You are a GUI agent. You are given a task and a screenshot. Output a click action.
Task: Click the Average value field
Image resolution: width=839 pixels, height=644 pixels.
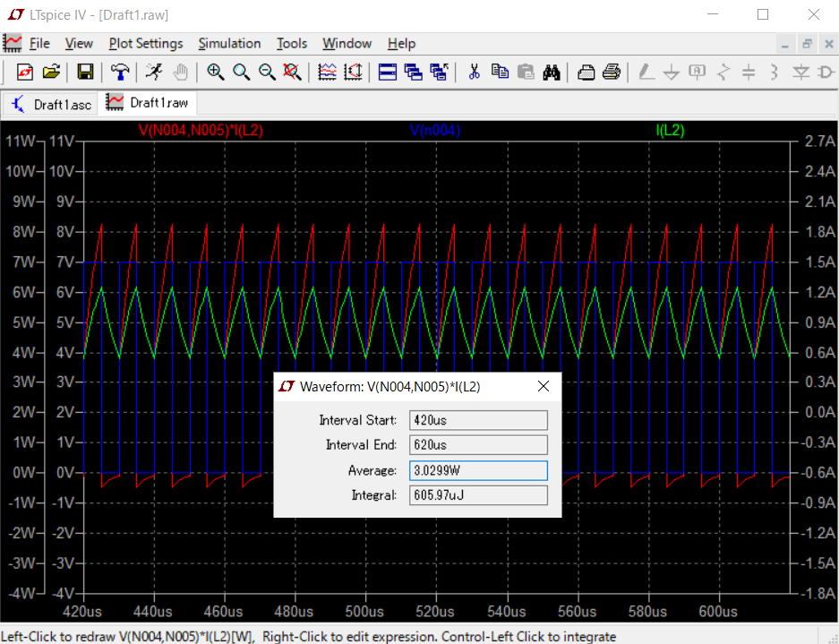pos(478,470)
